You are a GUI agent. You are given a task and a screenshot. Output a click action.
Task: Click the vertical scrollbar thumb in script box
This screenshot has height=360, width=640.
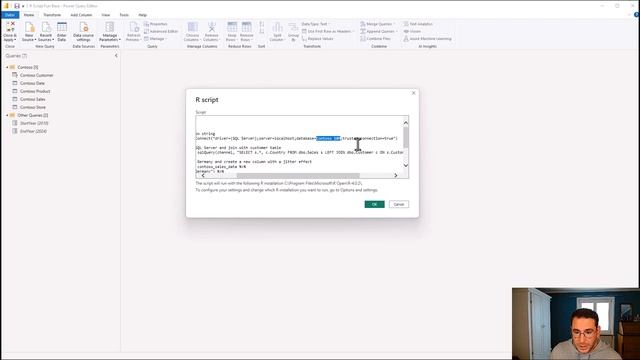(x=406, y=137)
